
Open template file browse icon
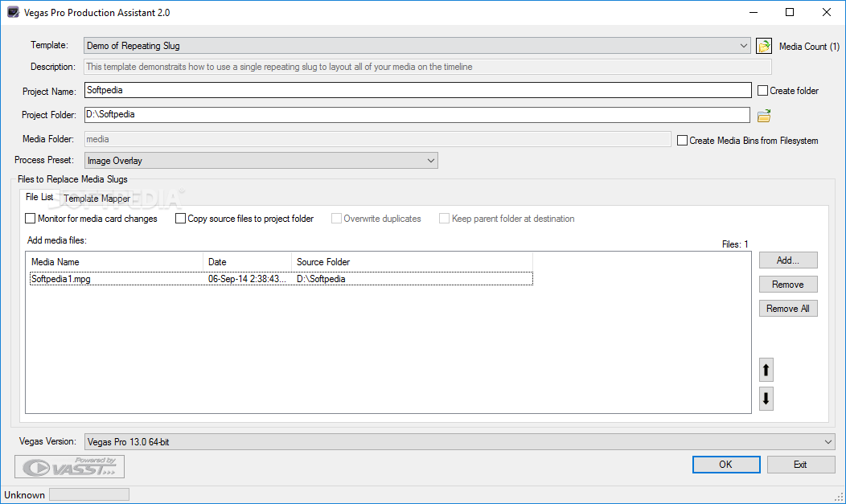[764, 46]
